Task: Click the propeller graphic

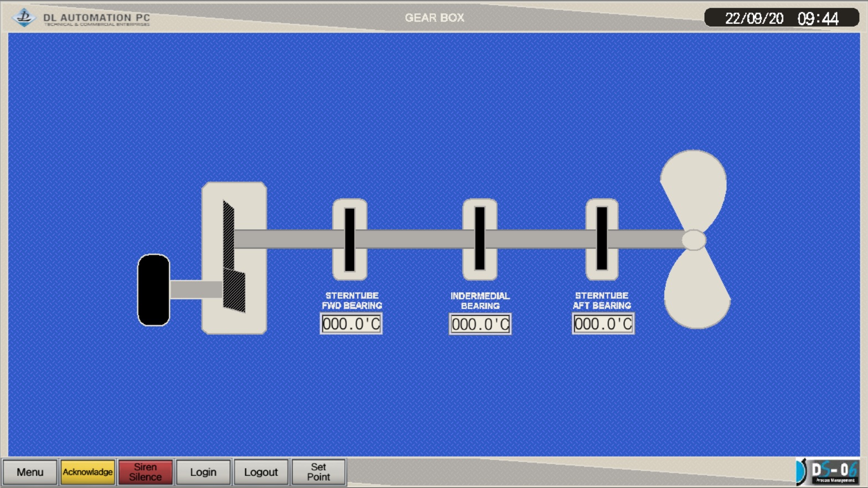Action: coord(695,239)
